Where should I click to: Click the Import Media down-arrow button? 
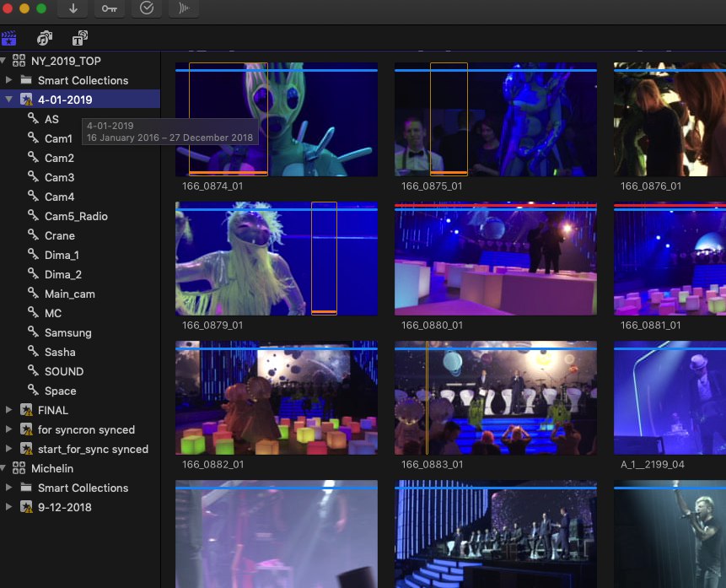click(73, 8)
